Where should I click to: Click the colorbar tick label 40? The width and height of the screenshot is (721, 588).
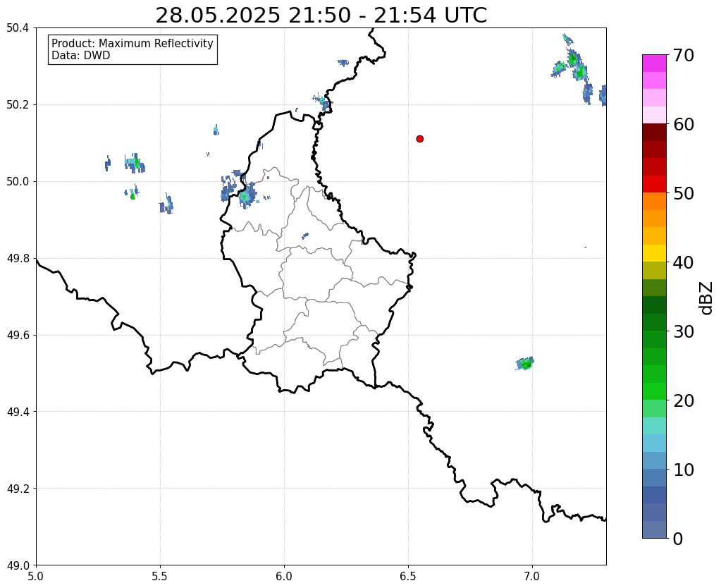684,262
